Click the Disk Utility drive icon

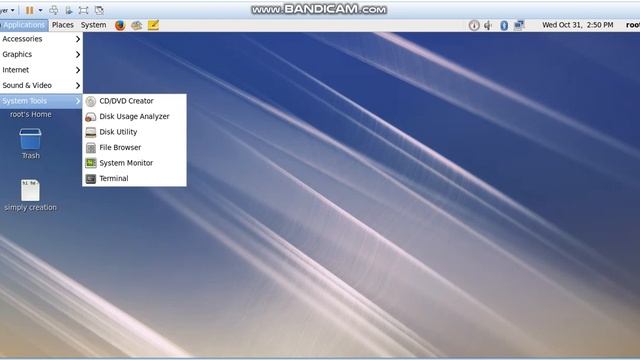91,132
